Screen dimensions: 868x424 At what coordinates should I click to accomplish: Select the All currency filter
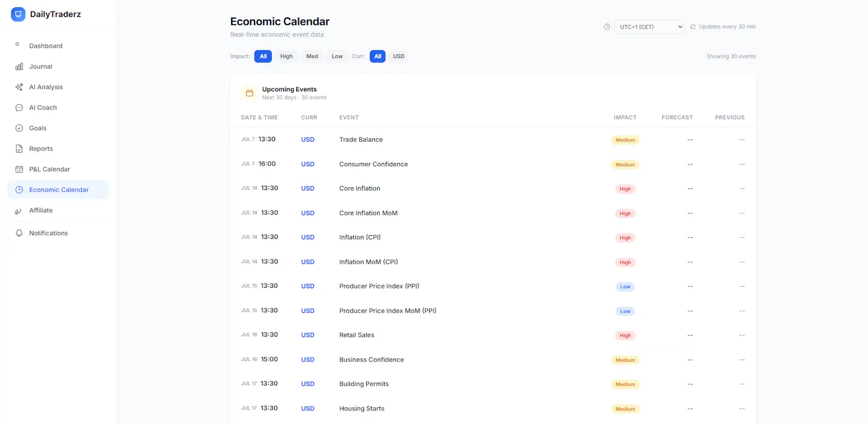(x=378, y=56)
